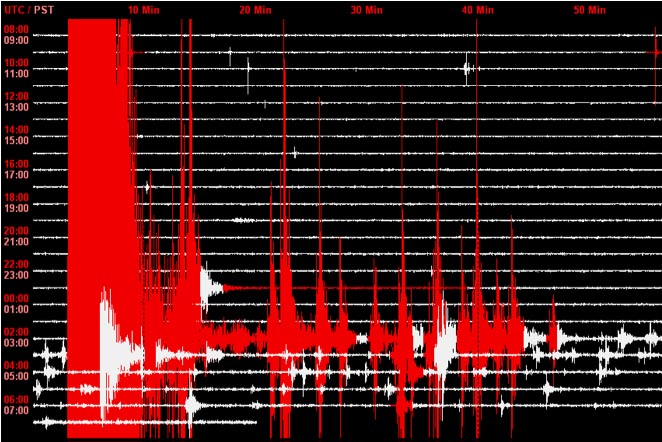Select the 05:00 time label
The height and width of the screenshot is (442, 662).
(16, 376)
